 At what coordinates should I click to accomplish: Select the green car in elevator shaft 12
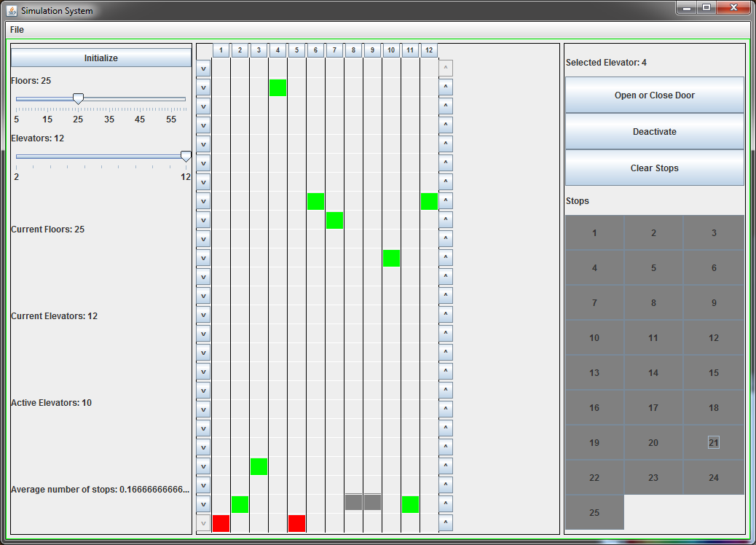429,201
